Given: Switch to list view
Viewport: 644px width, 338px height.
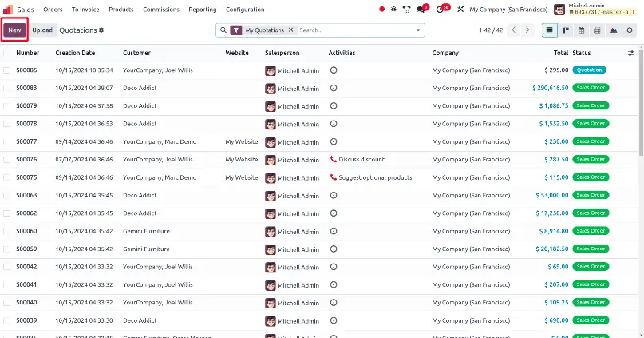Looking at the screenshot, I should point(549,30).
